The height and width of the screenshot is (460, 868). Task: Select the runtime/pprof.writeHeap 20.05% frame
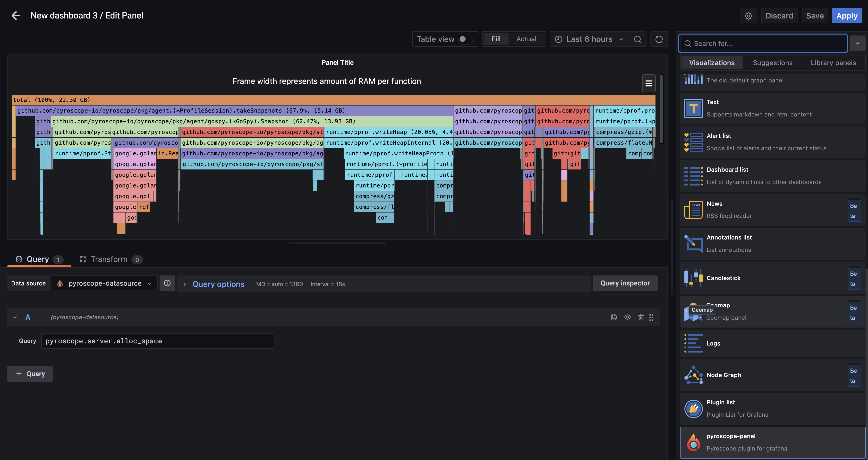pyautogui.click(x=389, y=132)
